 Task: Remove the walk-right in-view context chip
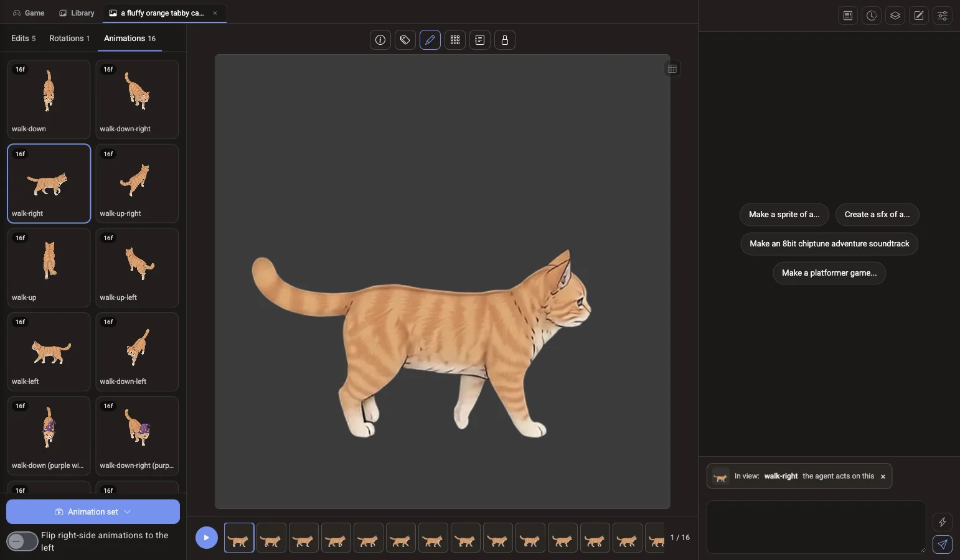click(883, 477)
